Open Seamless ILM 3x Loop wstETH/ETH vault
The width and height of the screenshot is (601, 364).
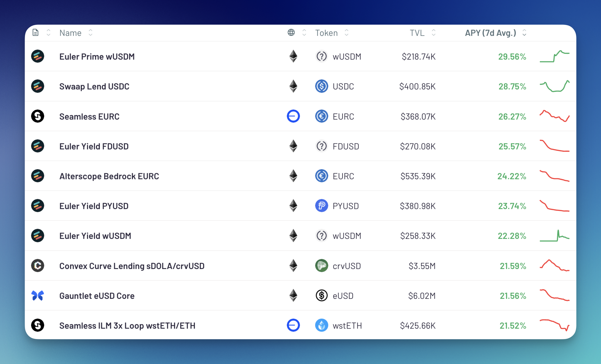[x=127, y=326]
